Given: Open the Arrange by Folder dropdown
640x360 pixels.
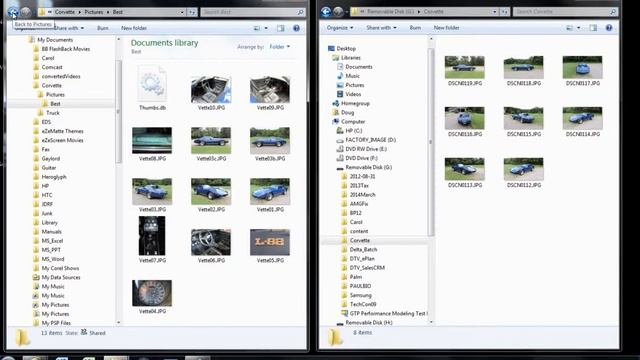Looking at the screenshot, I should click(x=280, y=47).
